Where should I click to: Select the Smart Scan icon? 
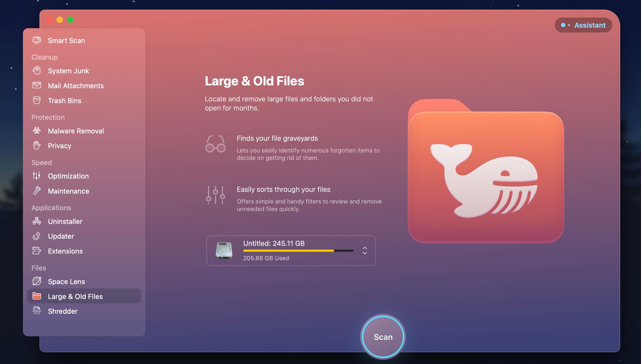point(37,40)
